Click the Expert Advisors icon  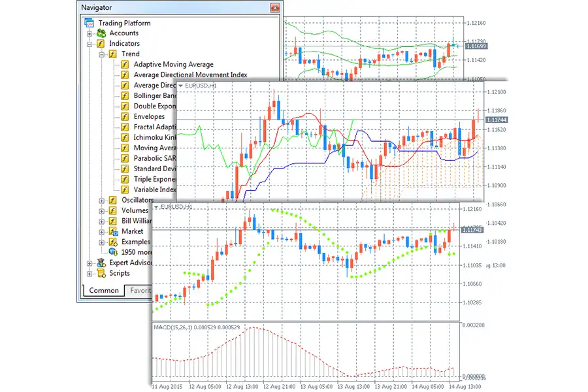pos(101,263)
